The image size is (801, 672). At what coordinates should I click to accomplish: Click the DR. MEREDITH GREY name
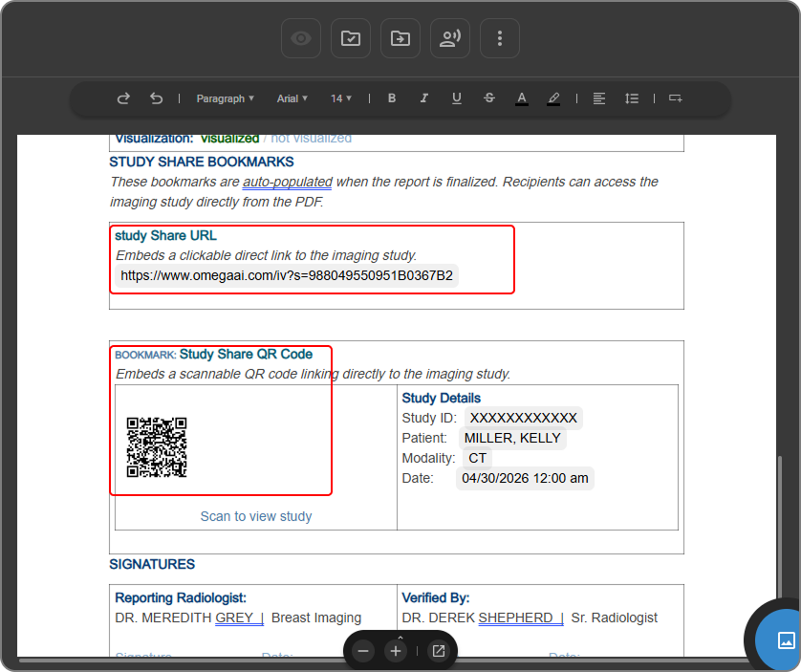184,618
